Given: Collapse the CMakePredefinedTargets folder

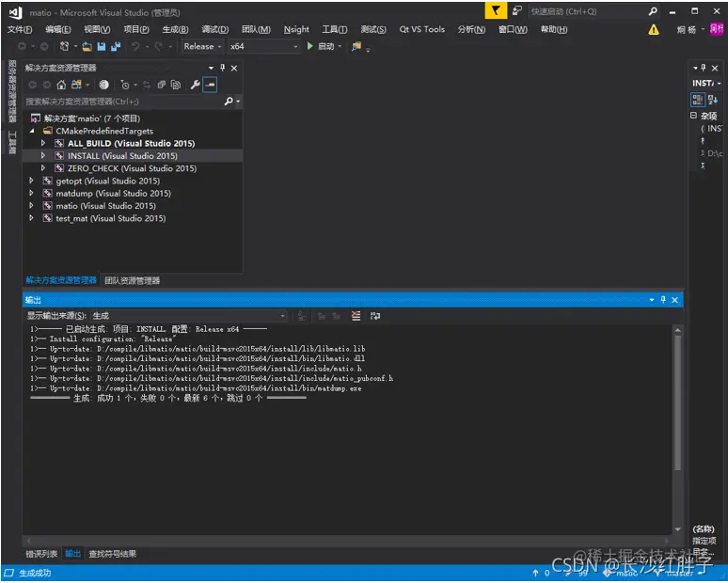Looking at the screenshot, I should click(x=32, y=132).
